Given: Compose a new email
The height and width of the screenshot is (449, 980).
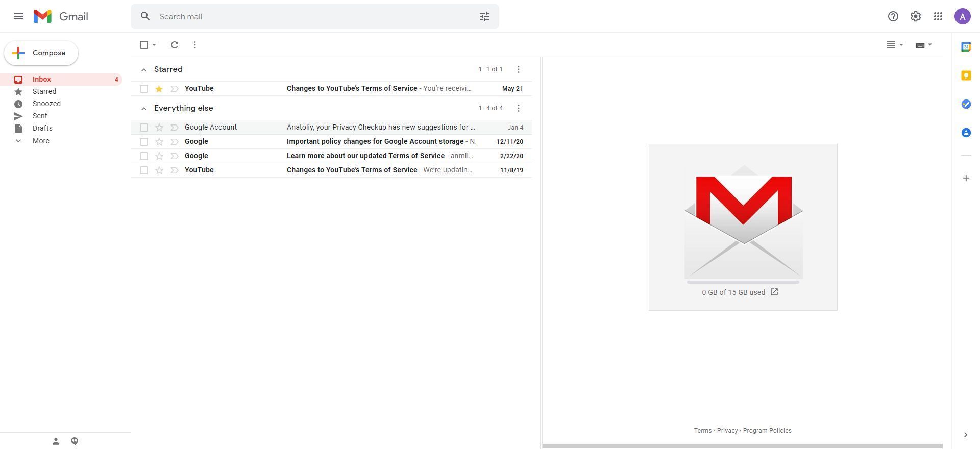Looking at the screenshot, I should (41, 53).
